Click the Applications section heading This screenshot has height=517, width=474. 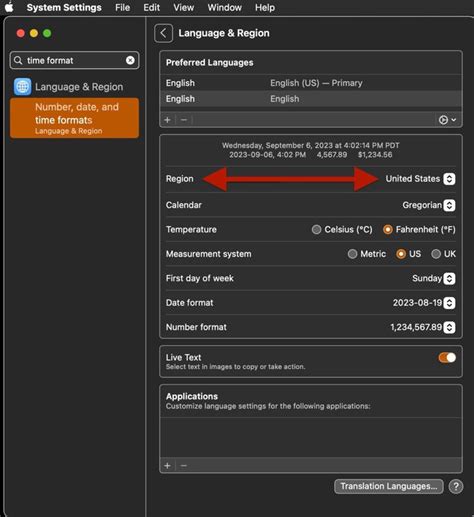[192, 396]
